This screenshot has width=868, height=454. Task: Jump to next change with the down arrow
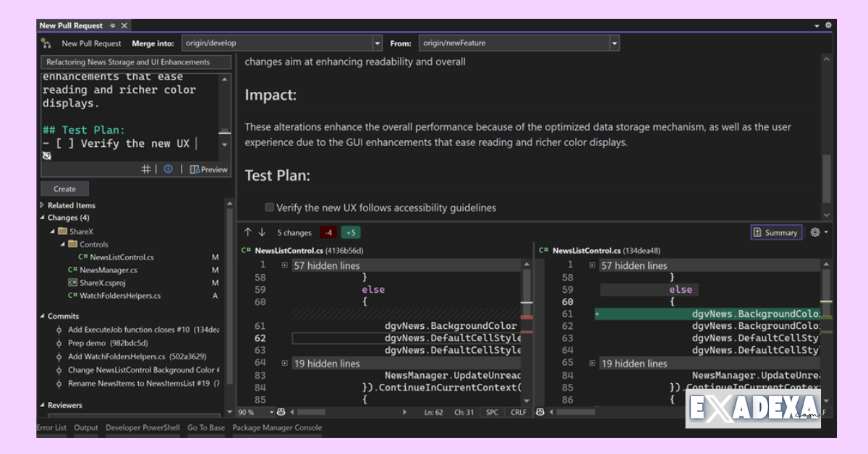tap(261, 232)
